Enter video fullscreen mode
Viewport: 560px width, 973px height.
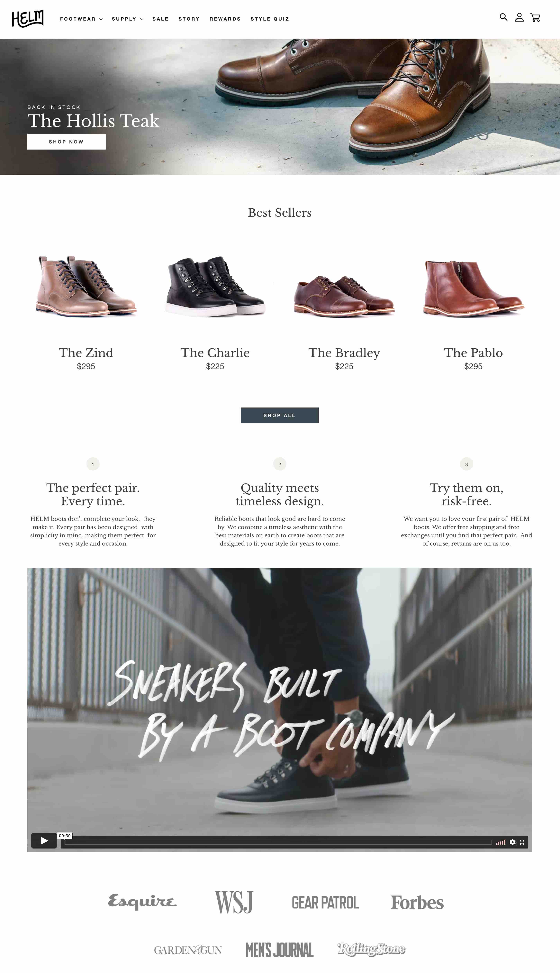click(522, 842)
